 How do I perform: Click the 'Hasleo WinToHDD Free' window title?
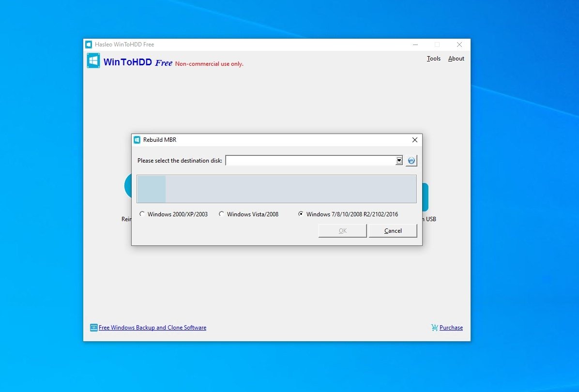click(124, 45)
